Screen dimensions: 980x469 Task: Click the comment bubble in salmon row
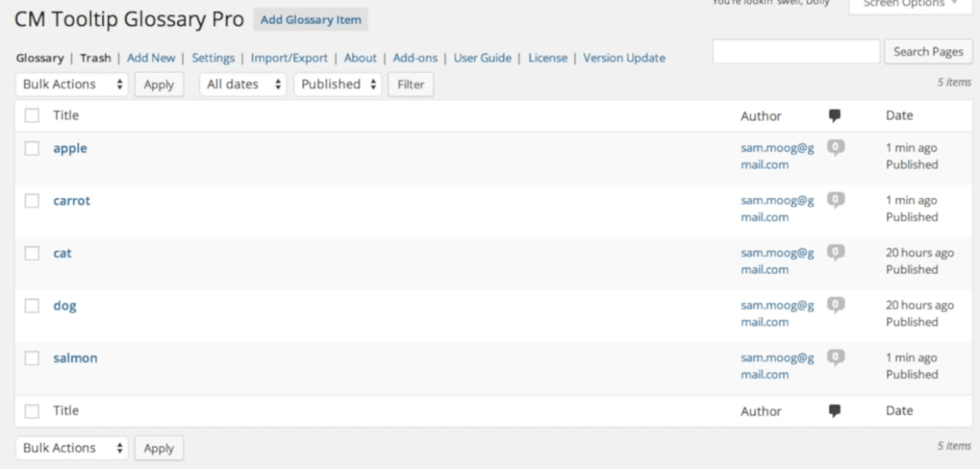click(835, 357)
